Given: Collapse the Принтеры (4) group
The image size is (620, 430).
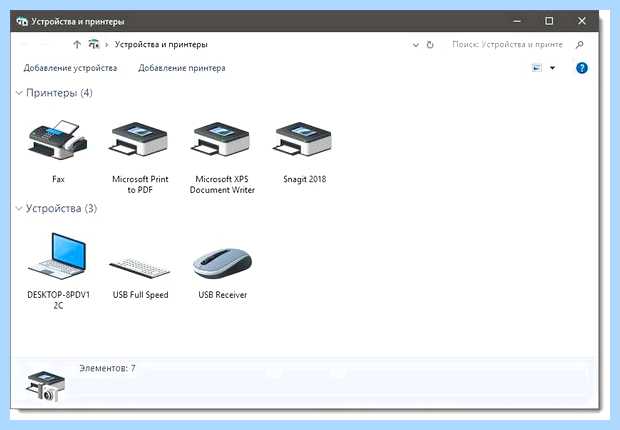Looking at the screenshot, I should pyautogui.click(x=19, y=93).
